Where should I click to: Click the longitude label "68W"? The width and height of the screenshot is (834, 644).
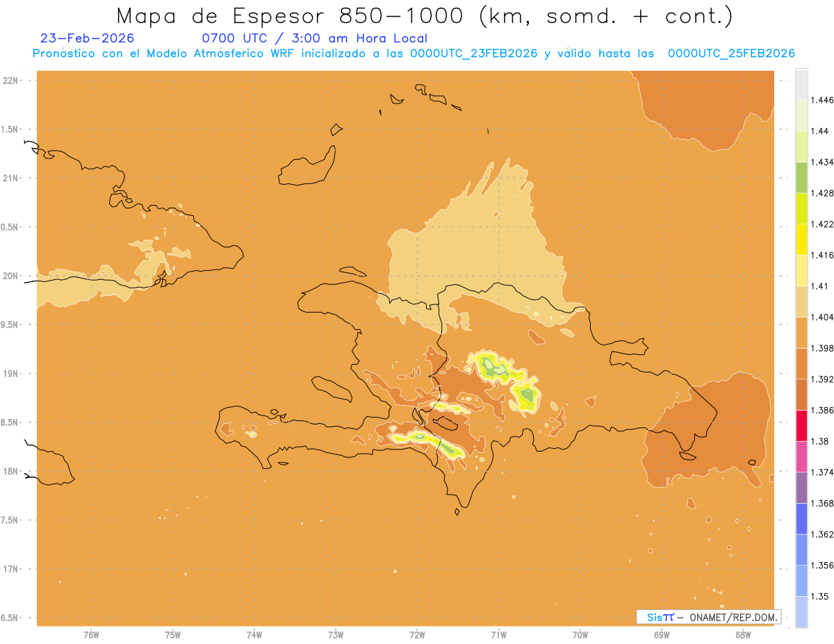click(x=743, y=635)
